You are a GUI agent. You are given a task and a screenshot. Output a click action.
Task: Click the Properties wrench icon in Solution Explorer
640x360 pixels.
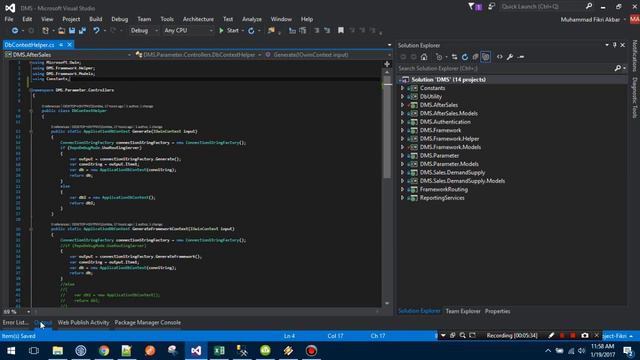(510, 57)
